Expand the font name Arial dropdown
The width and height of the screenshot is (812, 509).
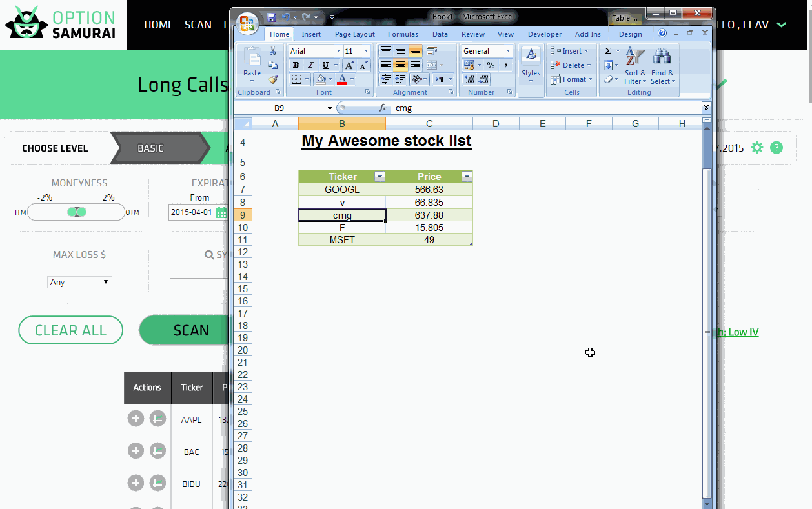[338, 51]
